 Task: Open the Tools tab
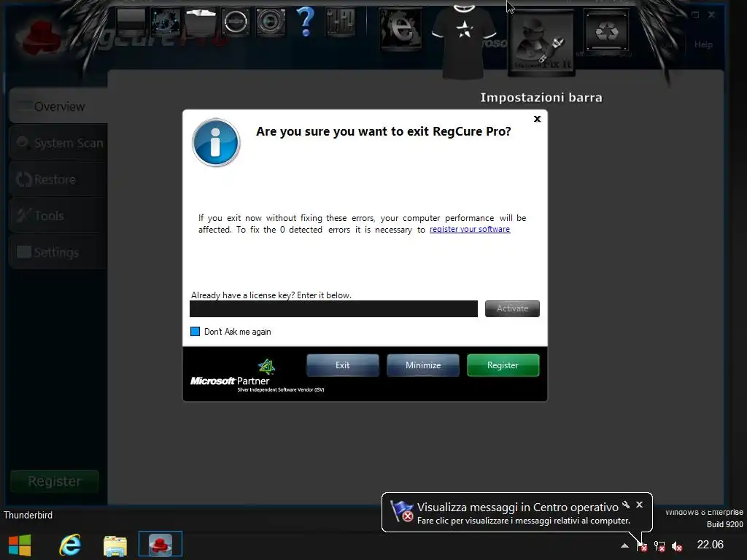58,216
